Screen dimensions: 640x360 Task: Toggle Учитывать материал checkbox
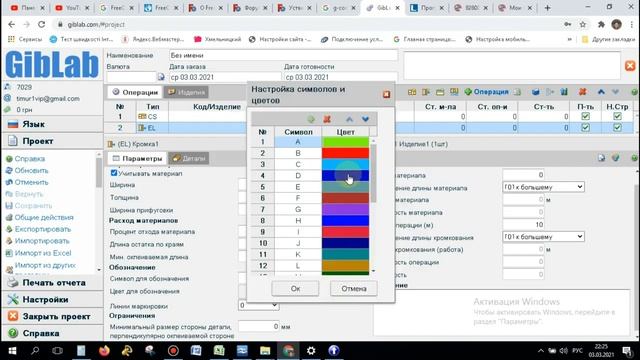pyautogui.click(x=114, y=173)
